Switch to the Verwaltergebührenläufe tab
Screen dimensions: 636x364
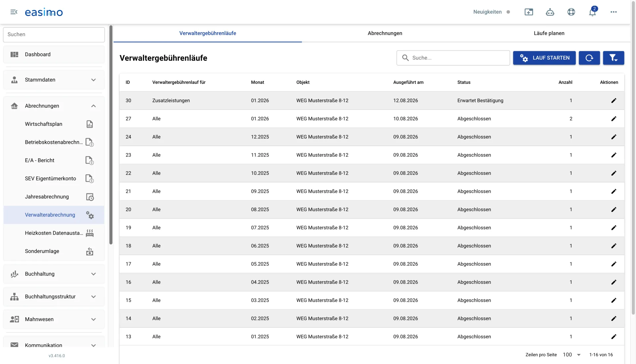tap(208, 33)
